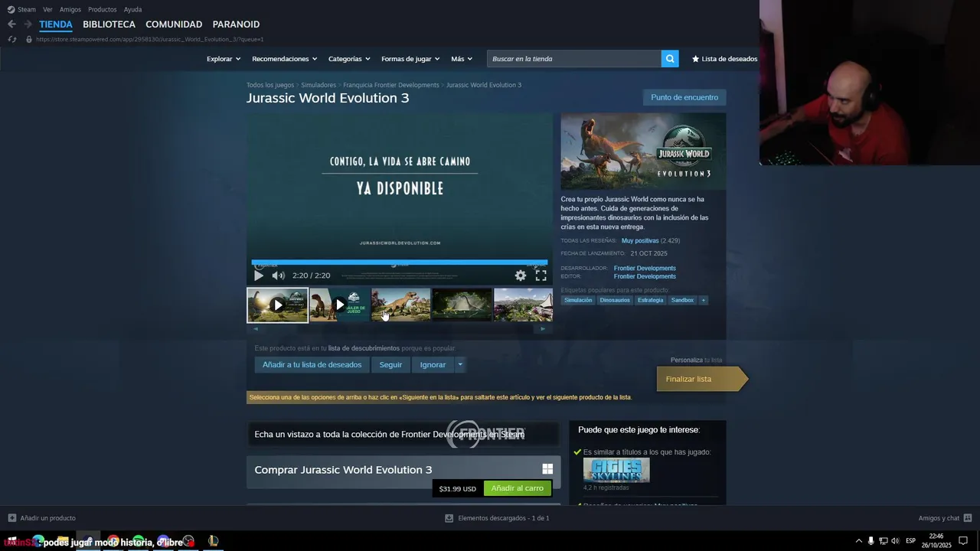Open downloads manager icon
The image size is (980, 551).
pyautogui.click(x=449, y=518)
